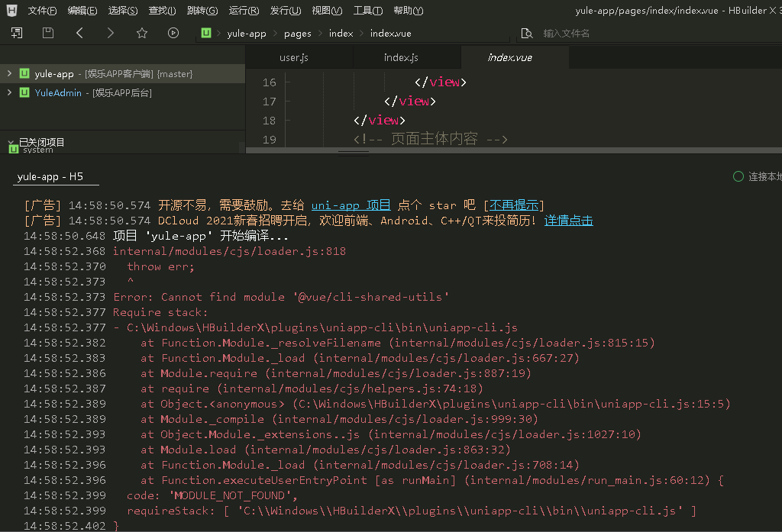
Task: Click the run play icon
Action: pos(173,33)
